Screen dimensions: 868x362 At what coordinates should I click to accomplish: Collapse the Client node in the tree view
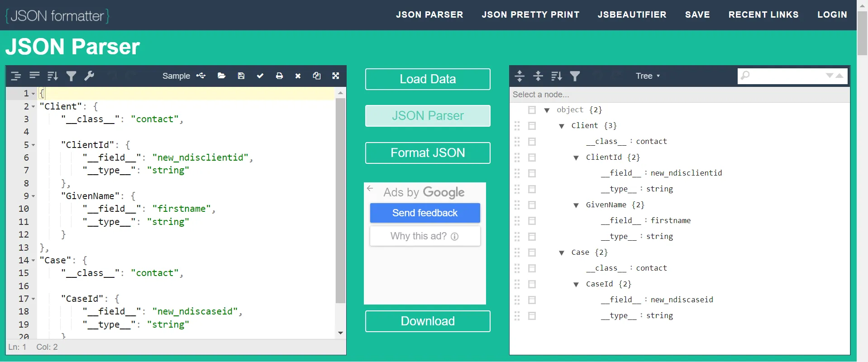click(562, 126)
